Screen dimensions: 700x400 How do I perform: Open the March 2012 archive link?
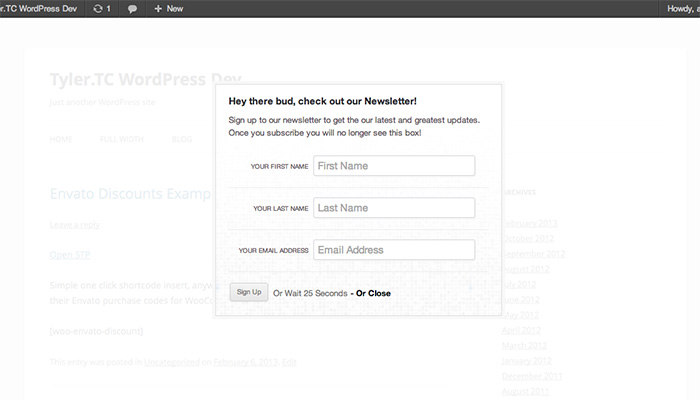point(524,346)
